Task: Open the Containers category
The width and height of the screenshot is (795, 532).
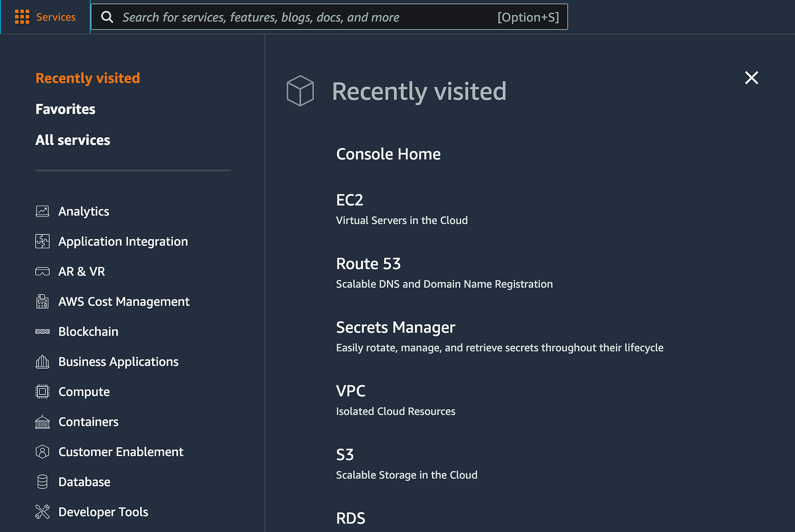Action: [88, 422]
